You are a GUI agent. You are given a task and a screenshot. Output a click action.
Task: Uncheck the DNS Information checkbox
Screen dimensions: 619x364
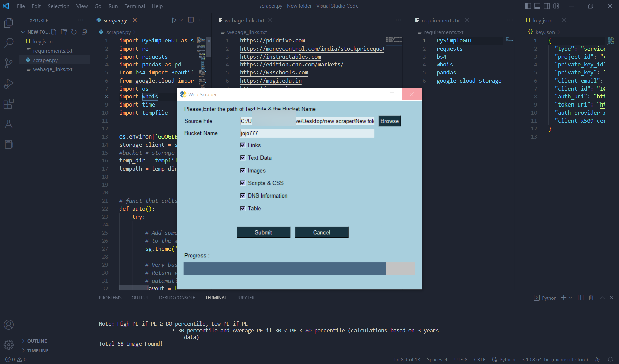click(242, 195)
